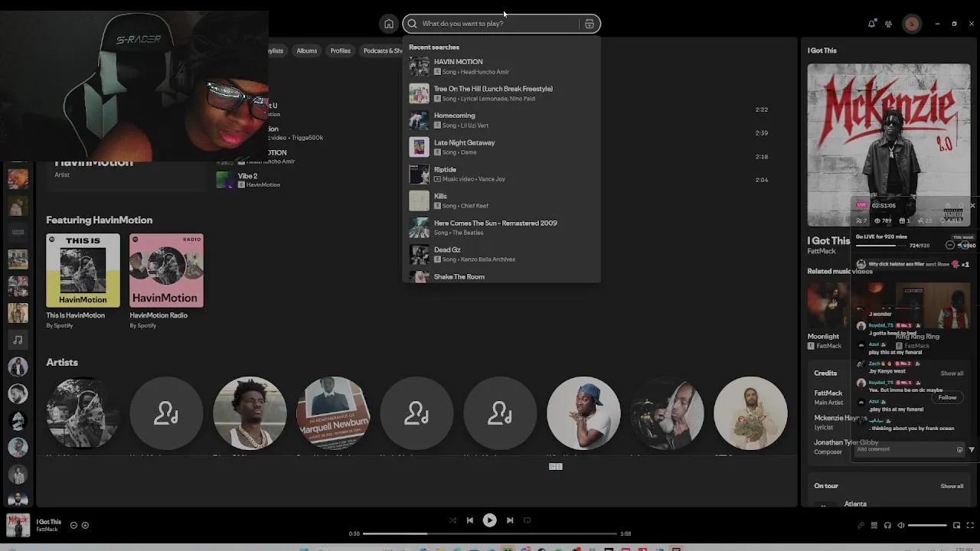Viewport: 980px width, 551px height.
Task: Open recent search Kills by Chief Keef
Action: (x=501, y=201)
